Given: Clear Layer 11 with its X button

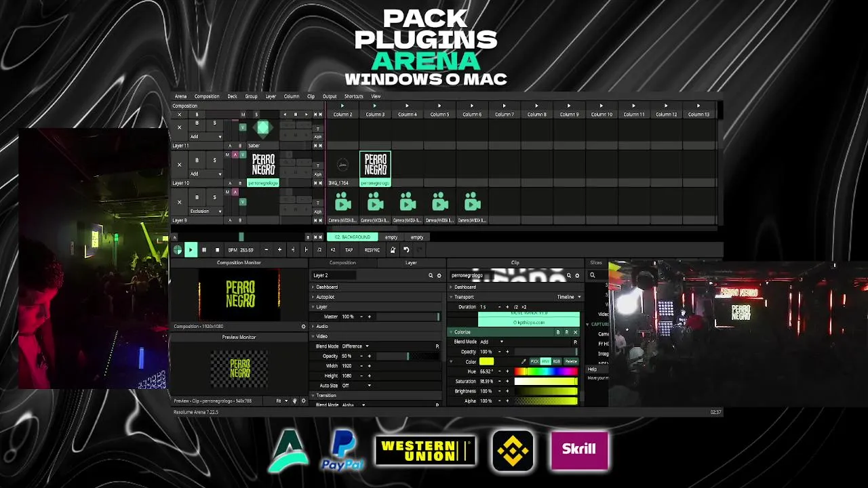Looking at the screenshot, I should [x=179, y=127].
